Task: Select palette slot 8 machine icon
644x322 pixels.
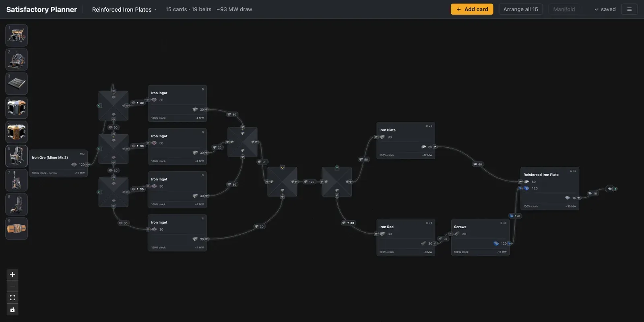Action: [x=17, y=204]
